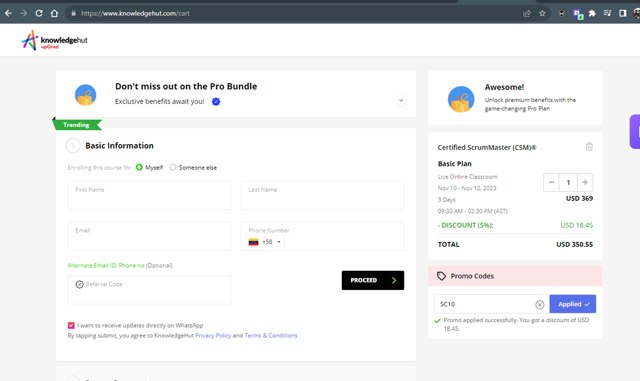Click the purple widget at the right edge
This screenshot has width=640, height=381.
(635, 131)
